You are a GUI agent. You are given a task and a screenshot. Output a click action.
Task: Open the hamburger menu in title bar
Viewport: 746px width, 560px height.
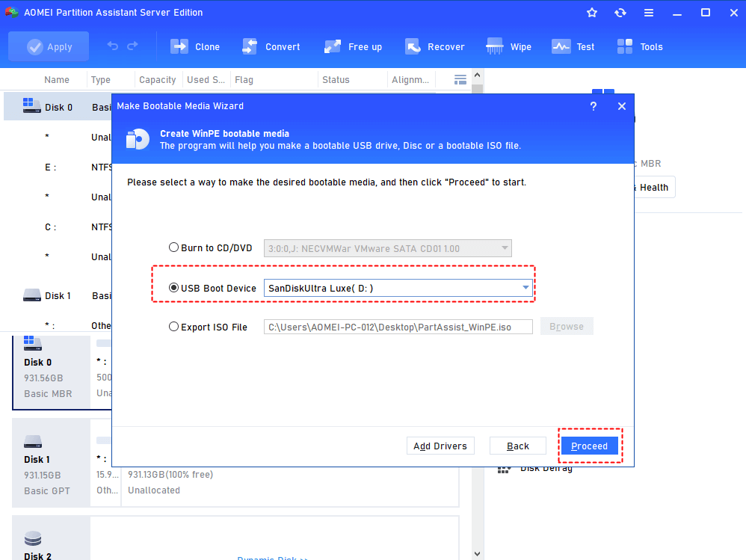[649, 13]
